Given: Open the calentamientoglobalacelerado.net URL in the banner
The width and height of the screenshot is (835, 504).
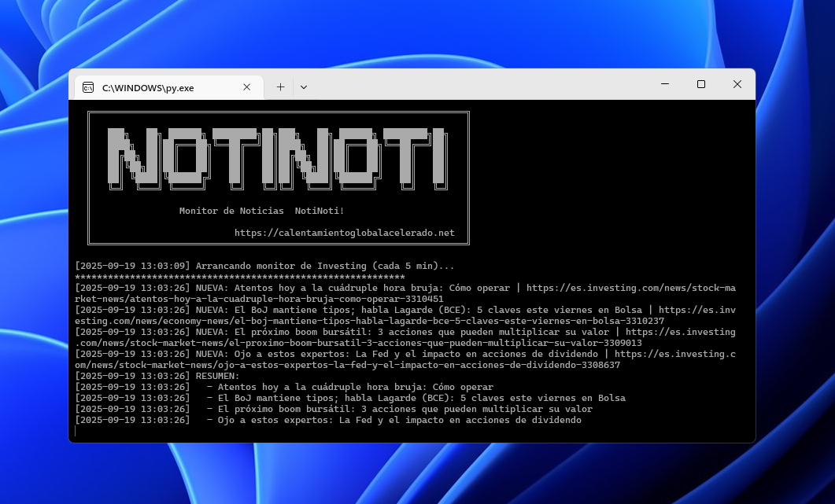Looking at the screenshot, I should (x=345, y=233).
